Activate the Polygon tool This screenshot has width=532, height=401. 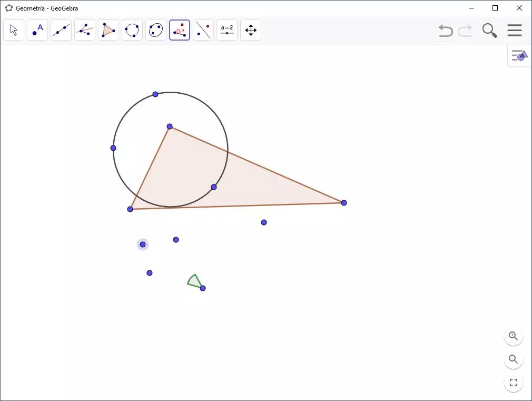(109, 30)
